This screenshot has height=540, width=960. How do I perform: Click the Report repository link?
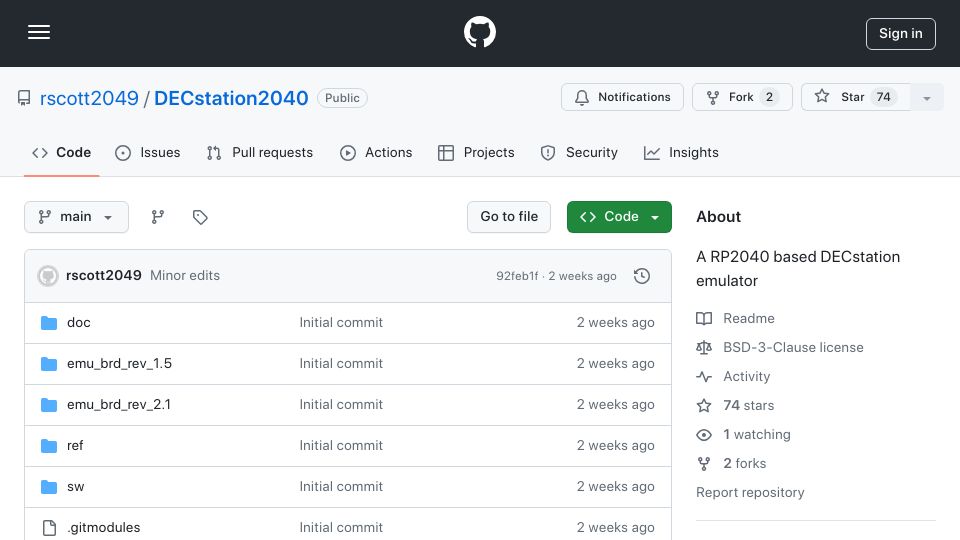click(x=750, y=492)
